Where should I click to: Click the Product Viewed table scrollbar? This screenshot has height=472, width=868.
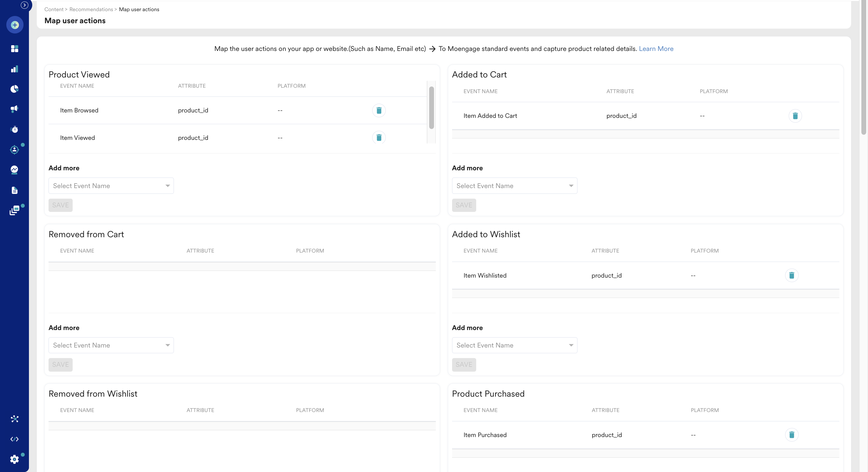[431, 108]
